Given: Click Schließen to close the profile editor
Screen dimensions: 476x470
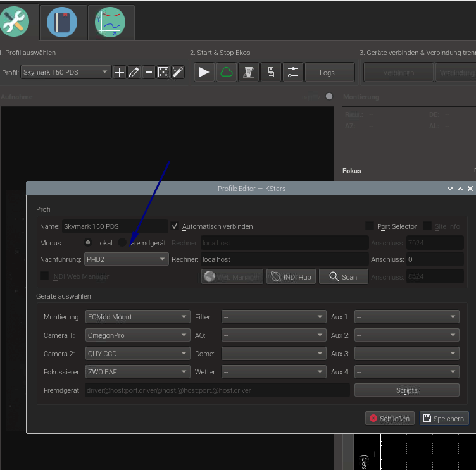Looking at the screenshot, I should [390, 418].
